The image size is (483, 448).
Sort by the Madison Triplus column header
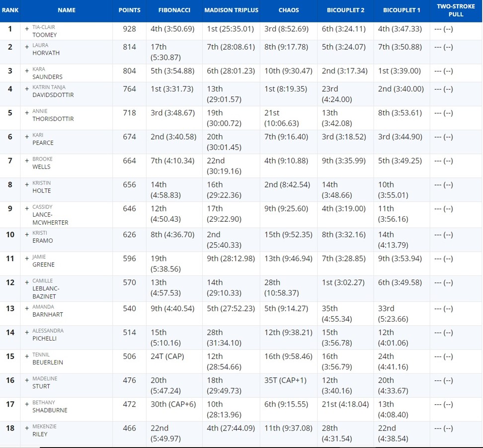coord(232,10)
